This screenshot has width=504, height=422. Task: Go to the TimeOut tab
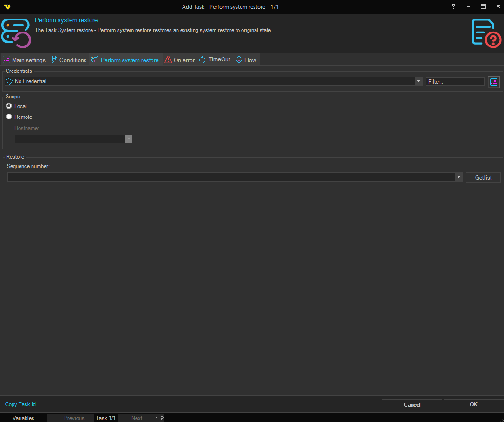[x=215, y=60]
